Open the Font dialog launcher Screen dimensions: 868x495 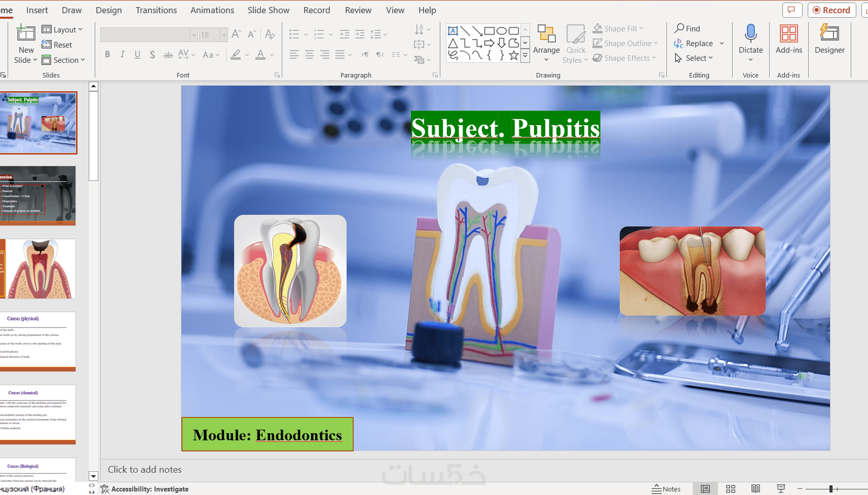277,75
